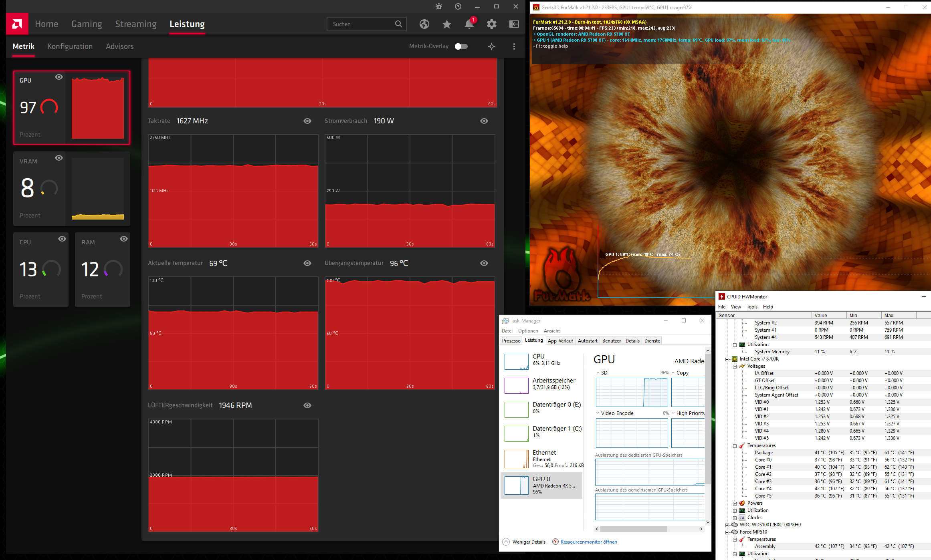Click the Clocks icon in HWMonitor

tap(742, 518)
